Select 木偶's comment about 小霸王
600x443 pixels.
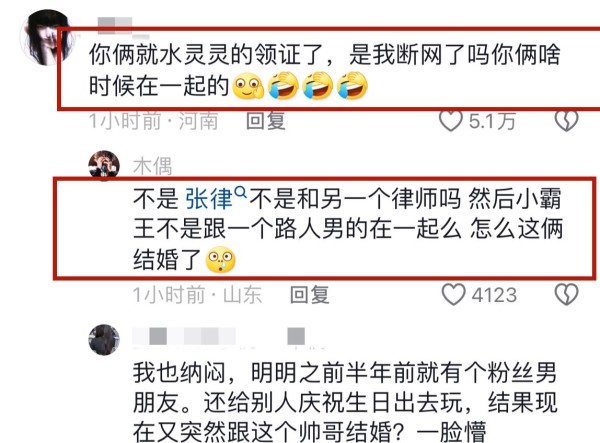point(348,229)
